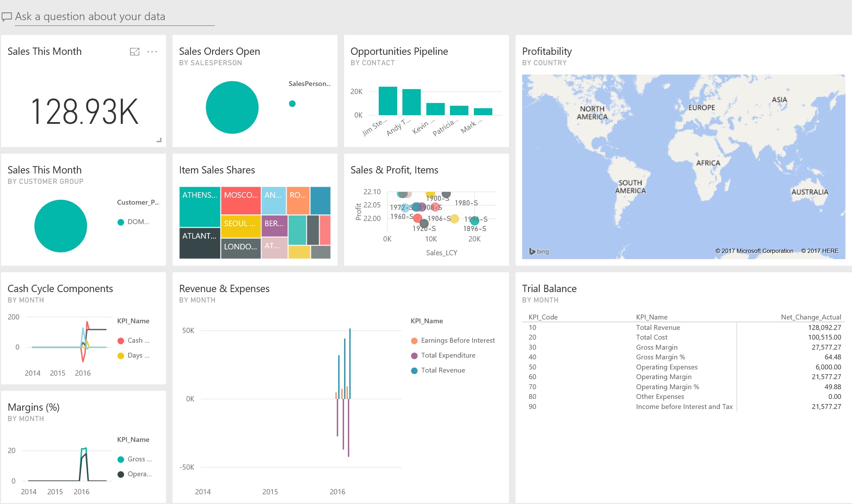Open focus mode on Sales This Month tile
Viewport: 852px width, 504px height.
click(x=134, y=52)
